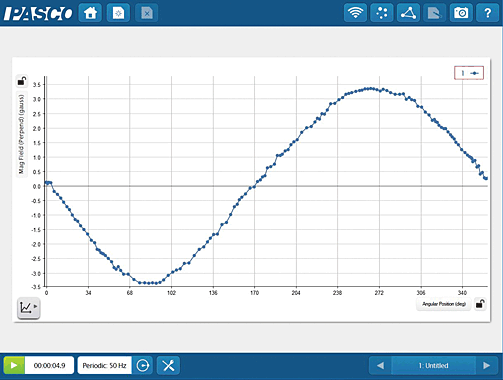503x380 pixels.
Task: Go to the Home screen icon
Action: [x=90, y=13]
